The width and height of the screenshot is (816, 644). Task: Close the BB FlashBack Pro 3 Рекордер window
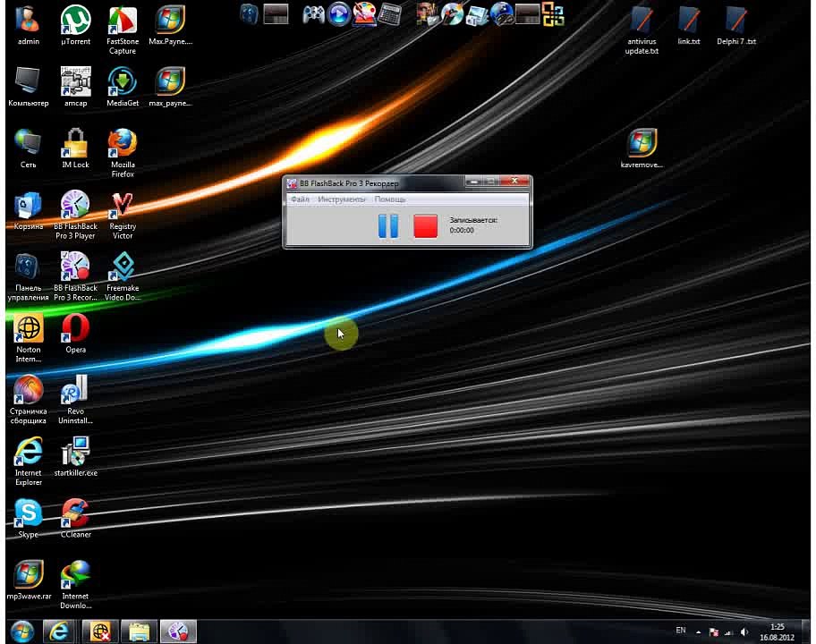tap(514, 181)
